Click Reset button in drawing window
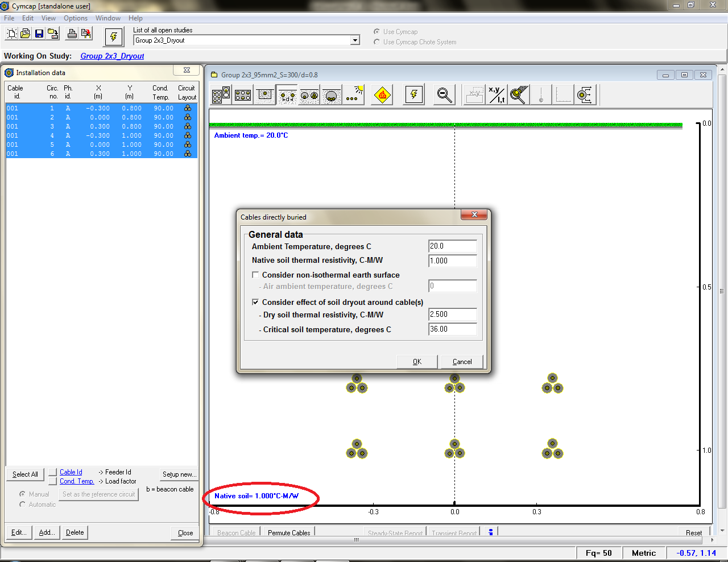The image size is (728, 562). click(x=694, y=533)
